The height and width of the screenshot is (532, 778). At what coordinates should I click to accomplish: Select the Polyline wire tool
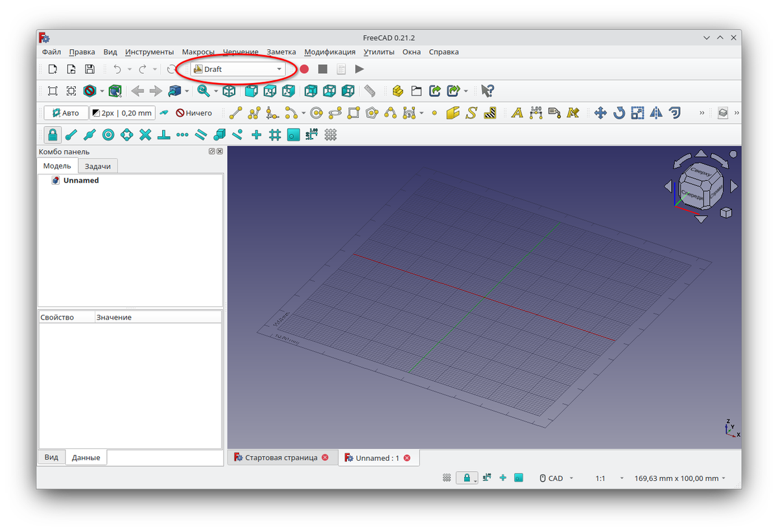point(254,113)
